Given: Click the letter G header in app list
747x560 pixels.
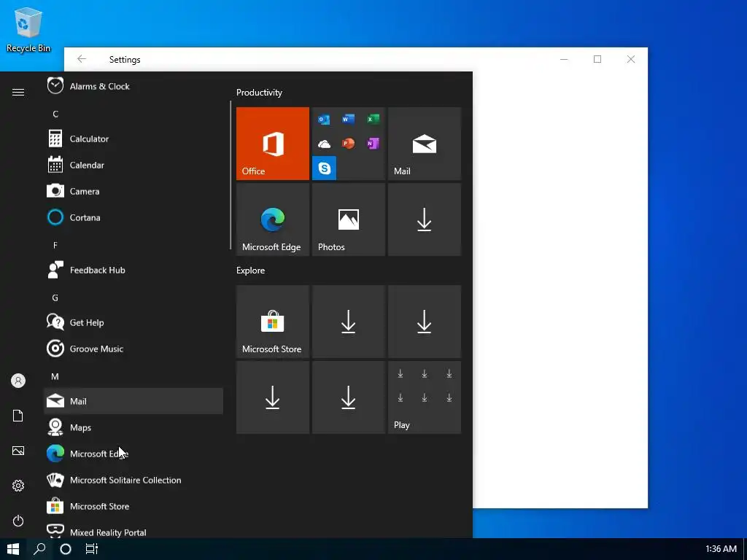Looking at the screenshot, I should pos(55,297).
